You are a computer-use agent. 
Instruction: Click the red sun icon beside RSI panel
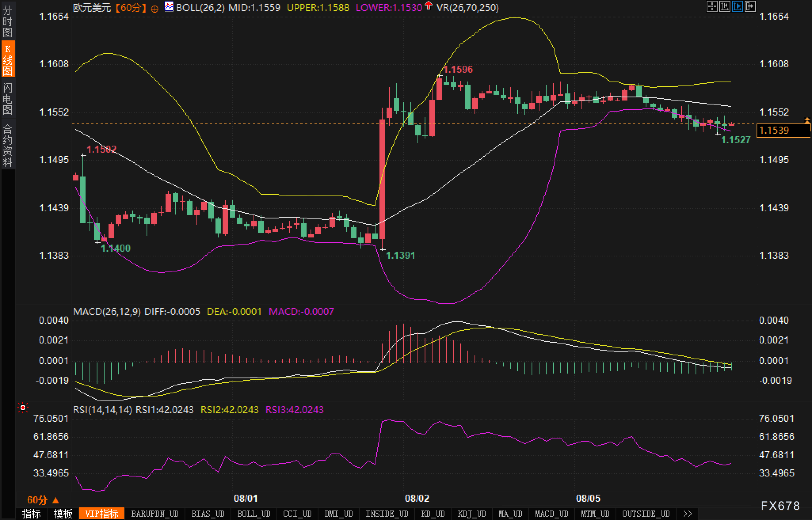point(23,408)
